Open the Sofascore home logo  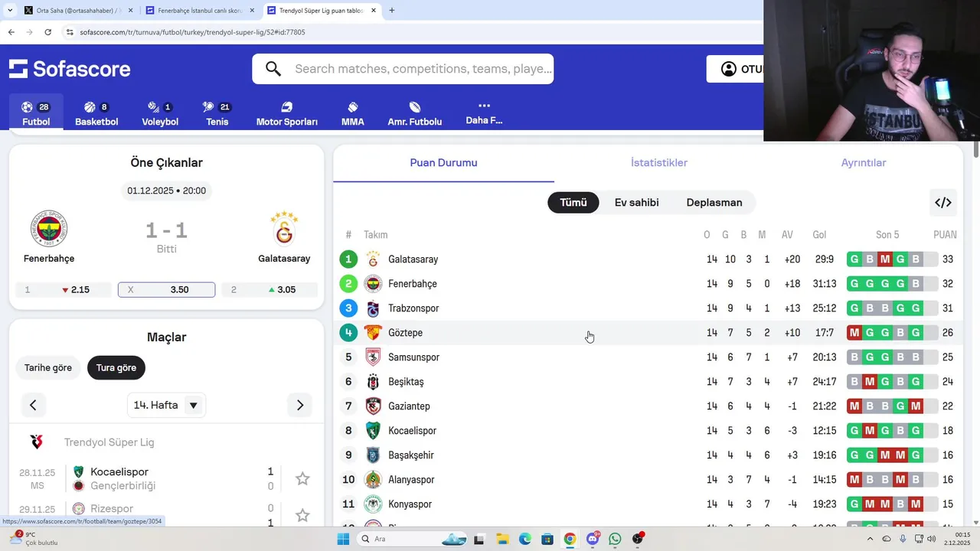(x=70, y=69)
